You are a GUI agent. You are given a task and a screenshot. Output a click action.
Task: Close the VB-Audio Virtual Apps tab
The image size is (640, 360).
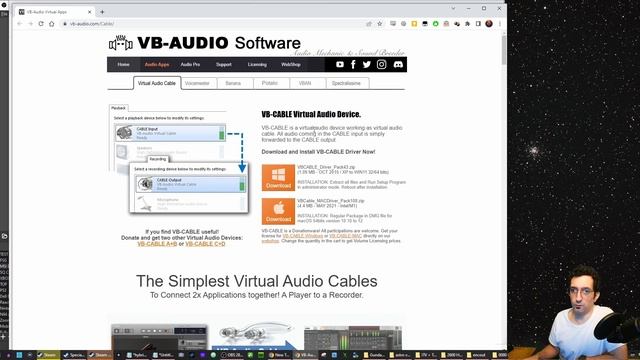89,12
